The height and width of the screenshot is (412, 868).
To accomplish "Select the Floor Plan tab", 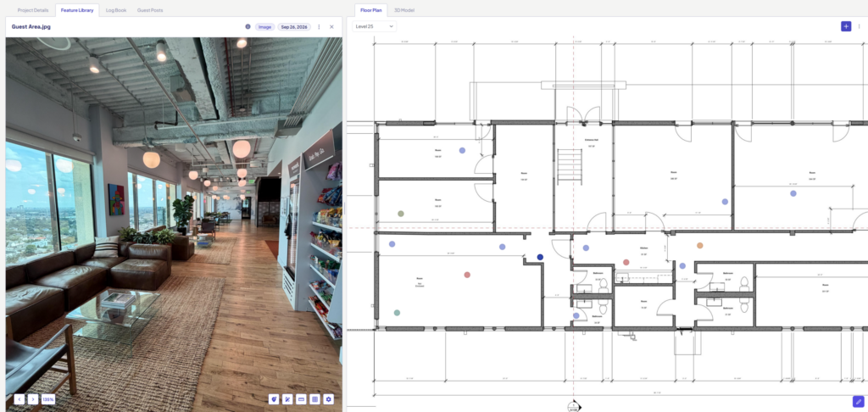I will [371, 10].
